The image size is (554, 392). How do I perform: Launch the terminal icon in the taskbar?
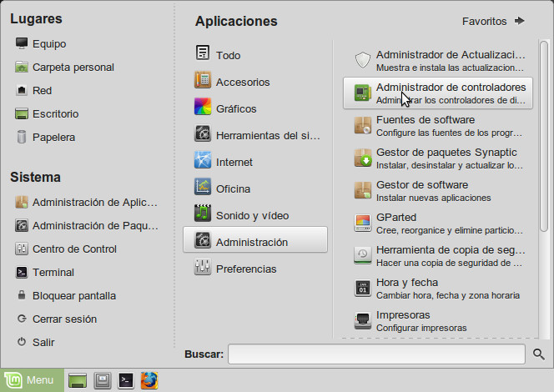pyautogui.click(x=126, y=380)
